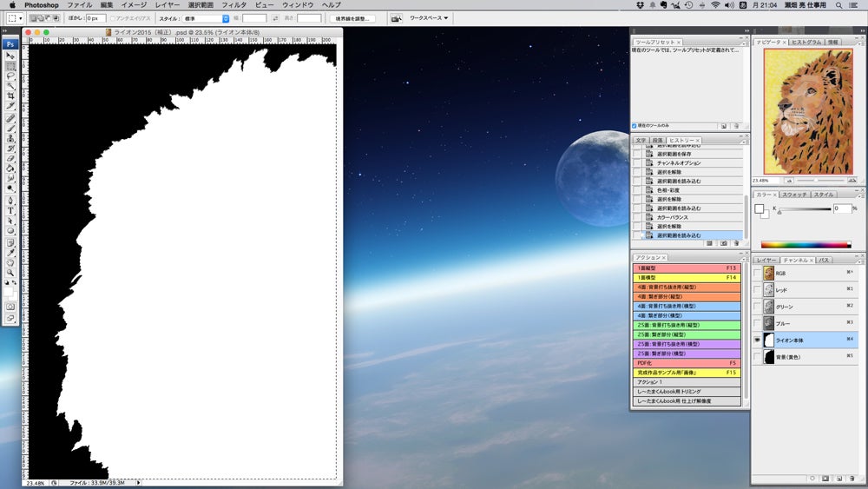Select the Lasso tool

click(x=10, y=76)
